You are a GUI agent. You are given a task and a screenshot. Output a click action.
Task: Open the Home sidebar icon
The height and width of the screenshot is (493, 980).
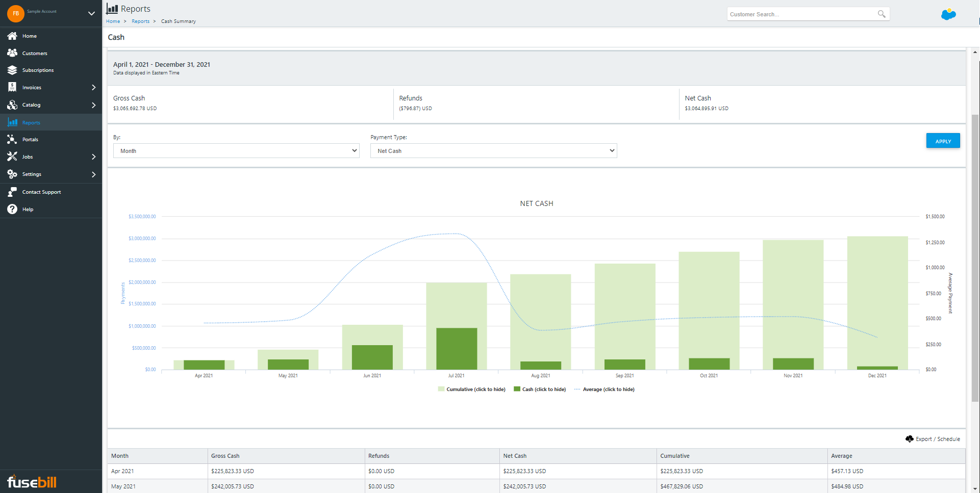(12, 36)
